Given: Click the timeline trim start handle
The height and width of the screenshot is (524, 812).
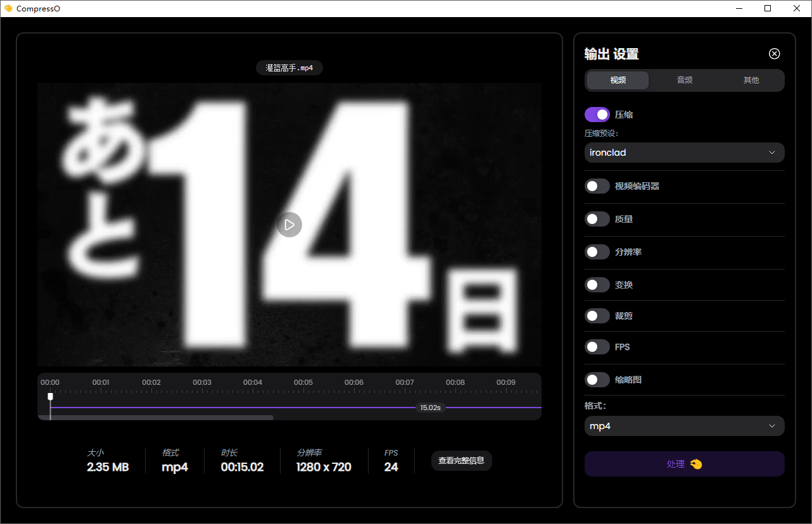Looking at the screenshot, I should click(x=50, y=397).
